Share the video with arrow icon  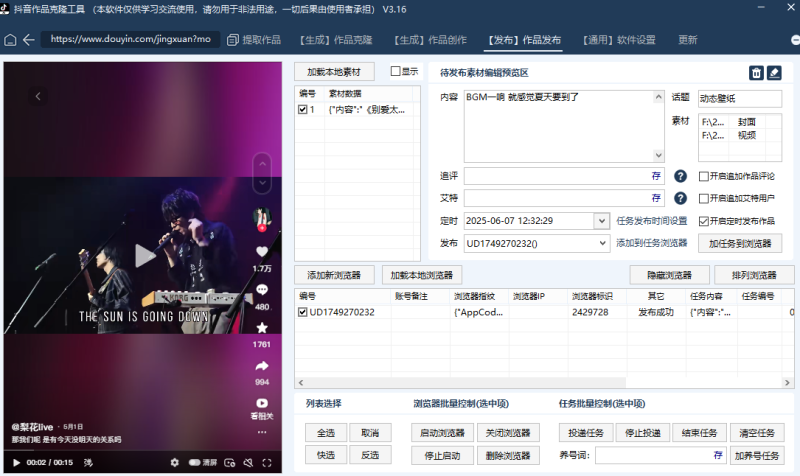262,365
